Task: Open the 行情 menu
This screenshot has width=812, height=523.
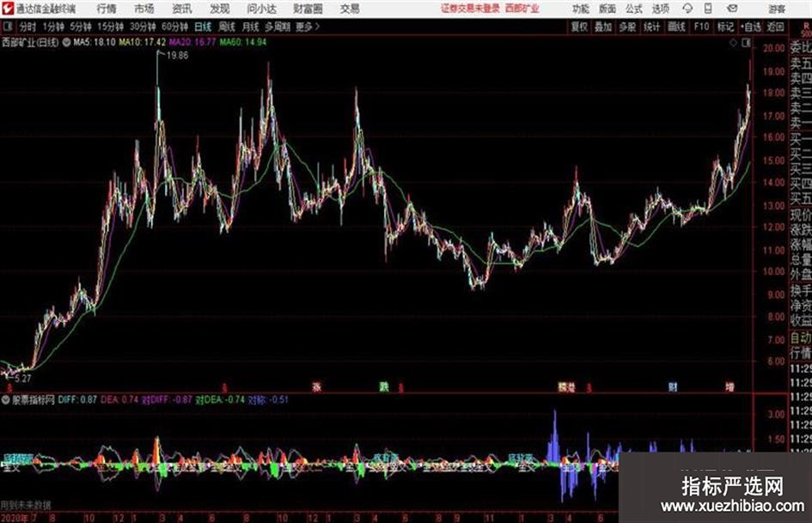Action: coord(107,9)
